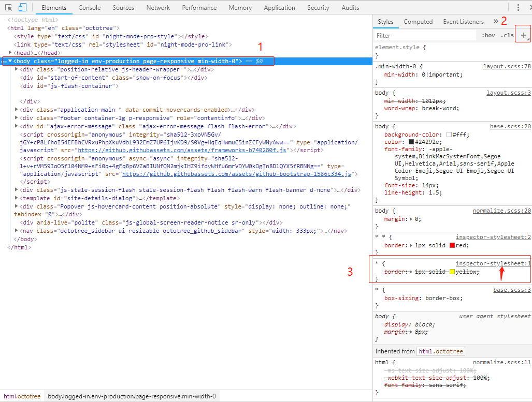532x402 pixels.
Task: Expand the head element node
Action: click(10, 53)
